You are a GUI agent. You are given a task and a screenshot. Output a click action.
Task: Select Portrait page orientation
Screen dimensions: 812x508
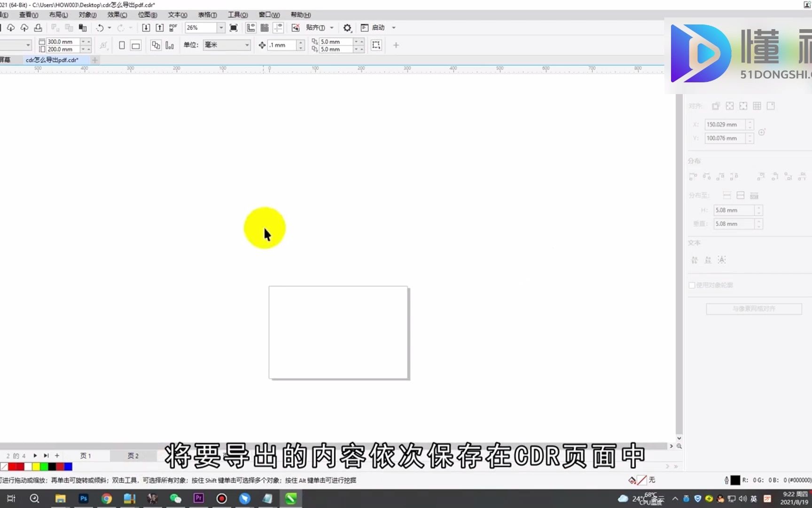tap(122, 45)
